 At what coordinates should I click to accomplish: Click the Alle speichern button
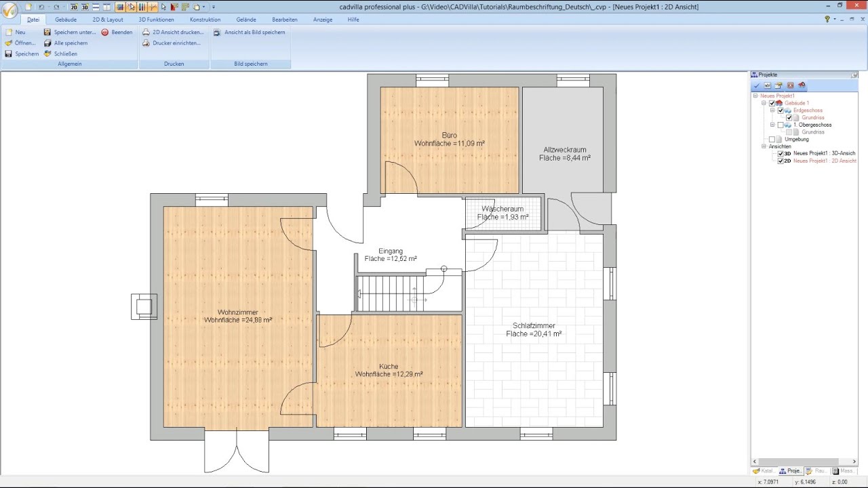point(66,43)
